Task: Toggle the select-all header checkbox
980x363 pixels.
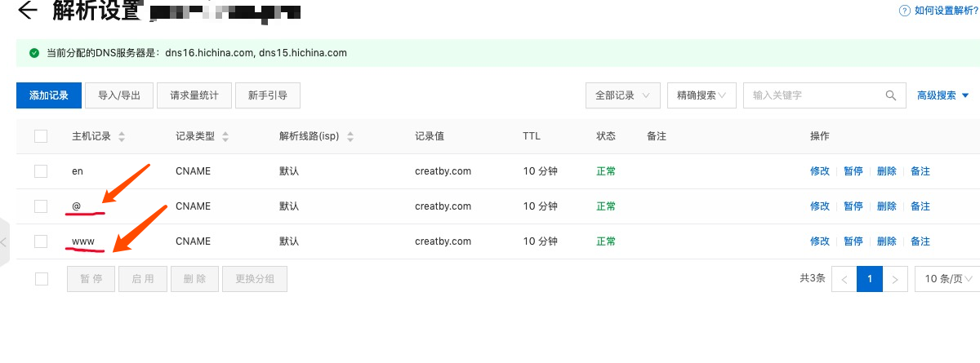Action: click(41, 136)
